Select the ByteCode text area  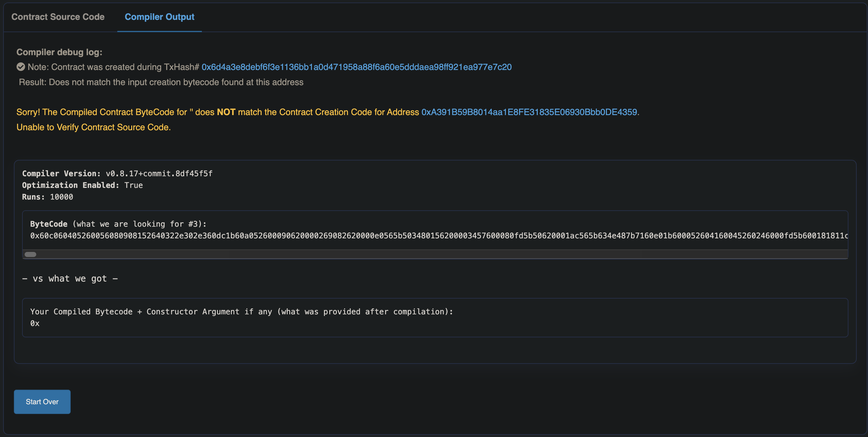click(435, 236)
